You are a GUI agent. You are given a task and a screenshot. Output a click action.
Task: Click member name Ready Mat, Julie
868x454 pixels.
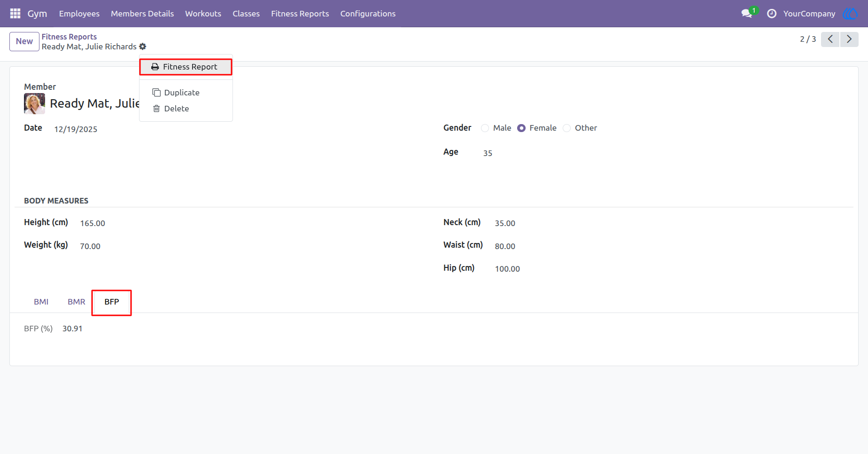pyautogui.click(x=94, y=103)
